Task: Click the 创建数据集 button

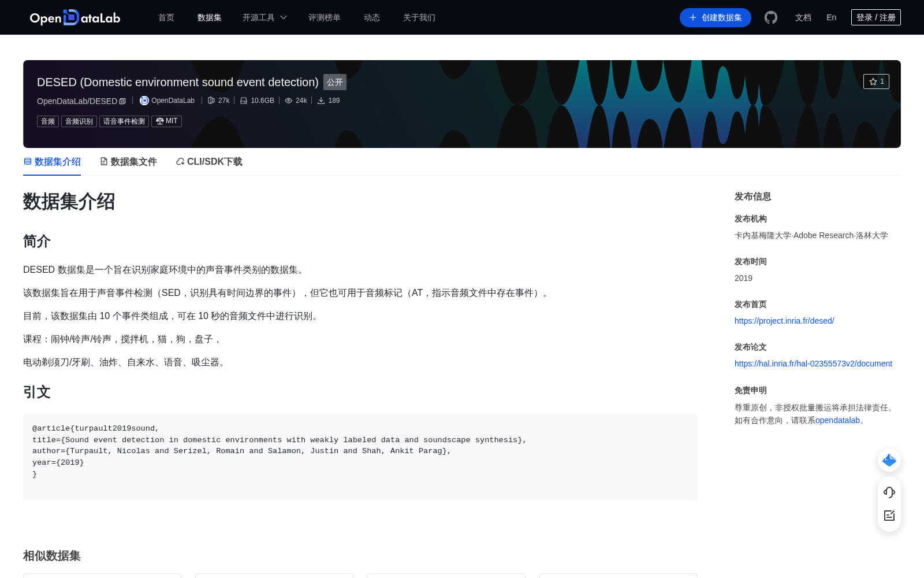Action: [716, 17]
